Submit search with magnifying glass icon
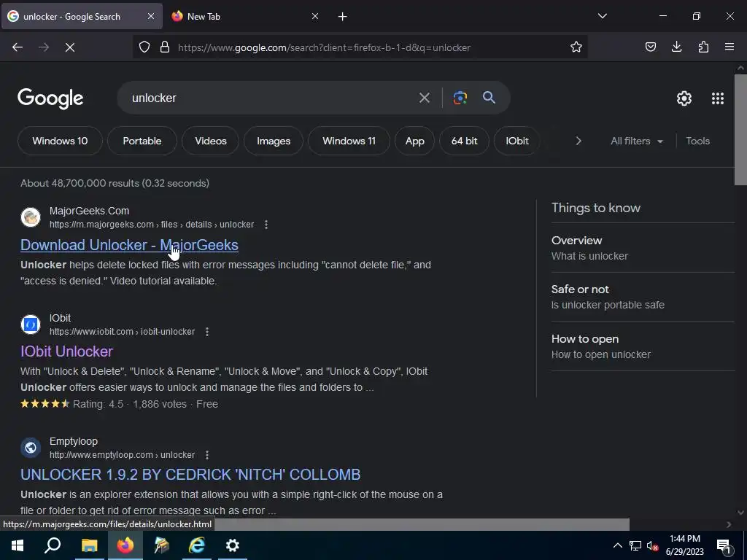This screenshot has width=747, height=560. [489, 98]
